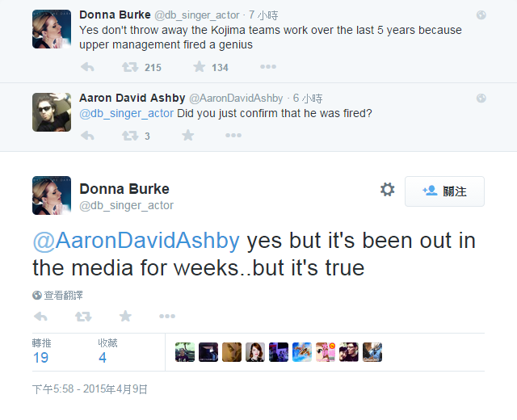The width and height of the screenshot is (517, 420).
Task: Open the @AaronDavidAshby mention link
Action: 136,241
